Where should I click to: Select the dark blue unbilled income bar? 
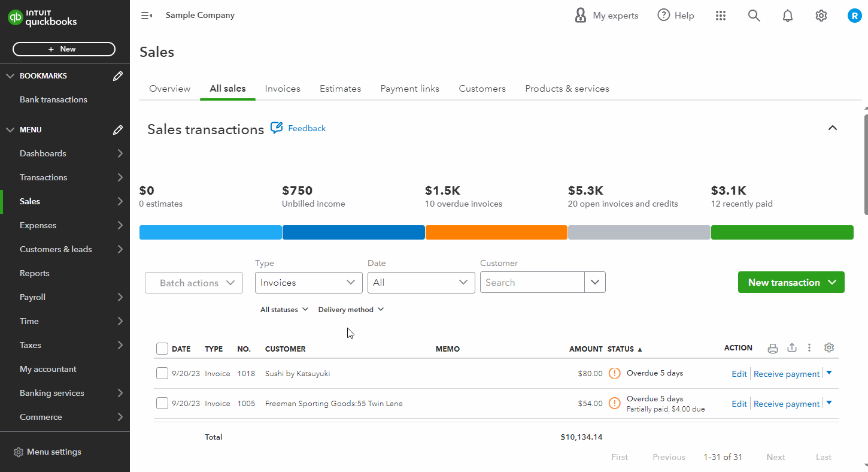[x=353, y=232]
